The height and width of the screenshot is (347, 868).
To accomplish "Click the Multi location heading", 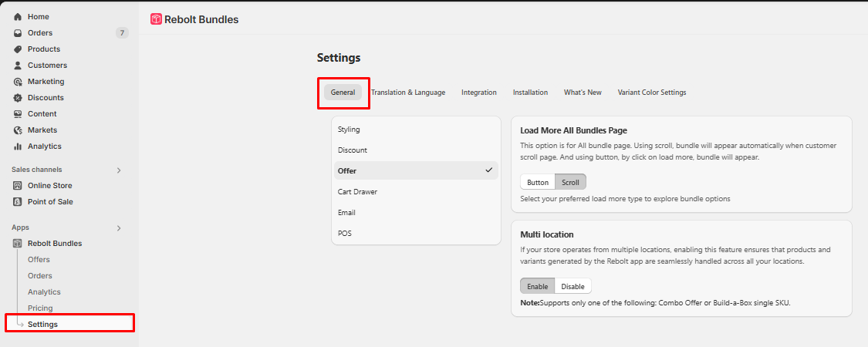I will (546, 234).
